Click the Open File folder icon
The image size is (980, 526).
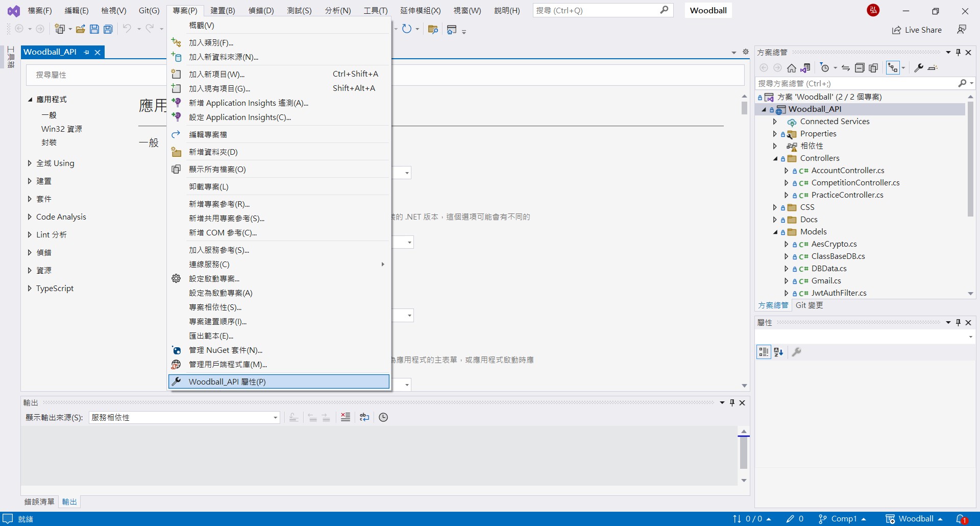pos(80,29)
